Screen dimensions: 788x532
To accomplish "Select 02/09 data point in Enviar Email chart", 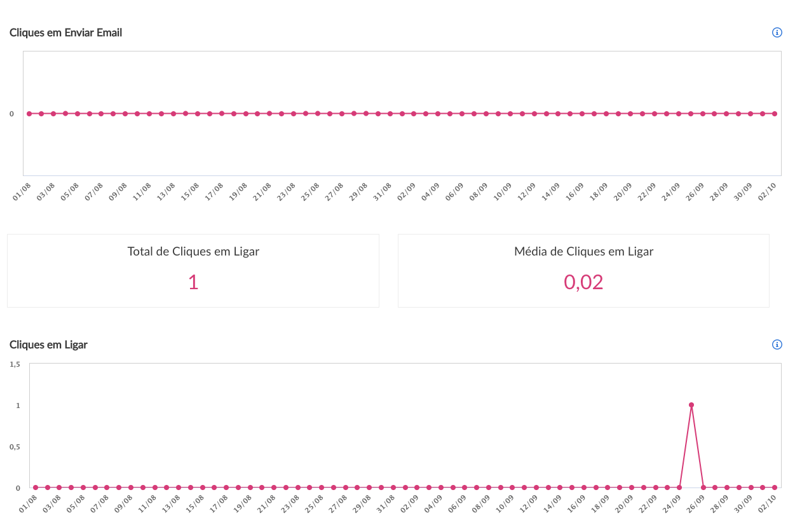I will 414,114.
